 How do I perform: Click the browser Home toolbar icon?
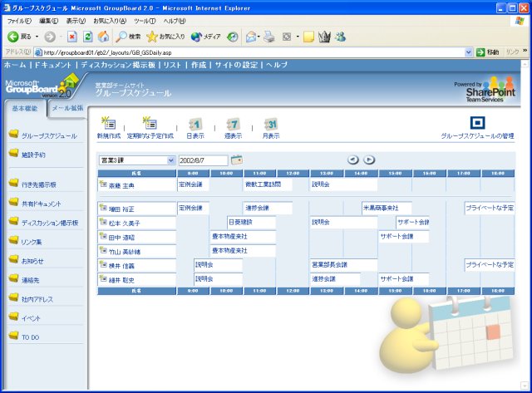103,37
